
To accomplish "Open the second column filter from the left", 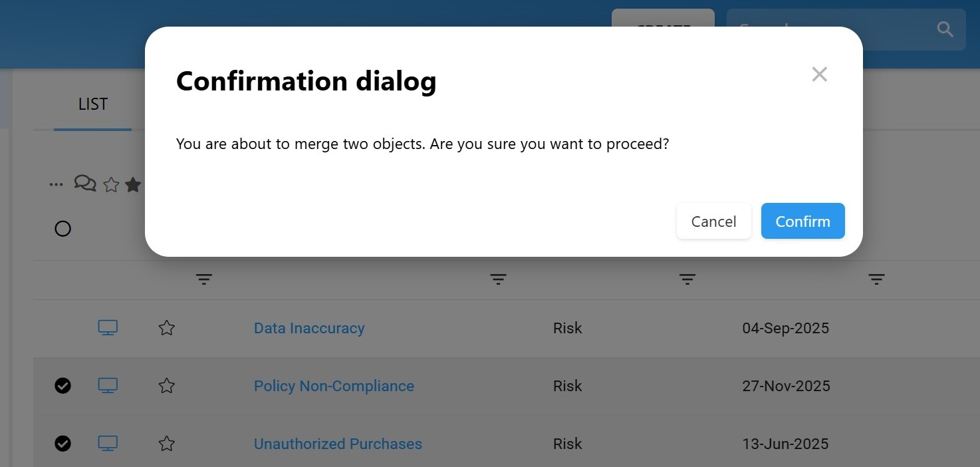I will [498, 280].
